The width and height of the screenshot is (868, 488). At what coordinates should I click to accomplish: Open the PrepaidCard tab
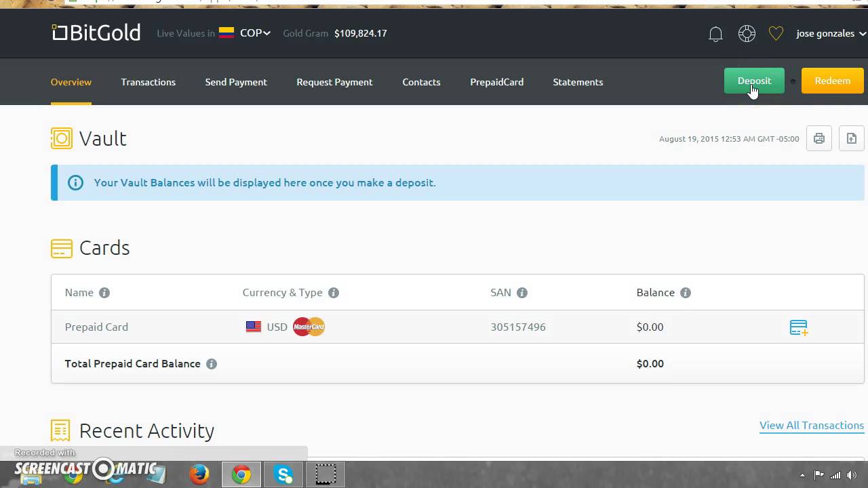tap(496, 82)
